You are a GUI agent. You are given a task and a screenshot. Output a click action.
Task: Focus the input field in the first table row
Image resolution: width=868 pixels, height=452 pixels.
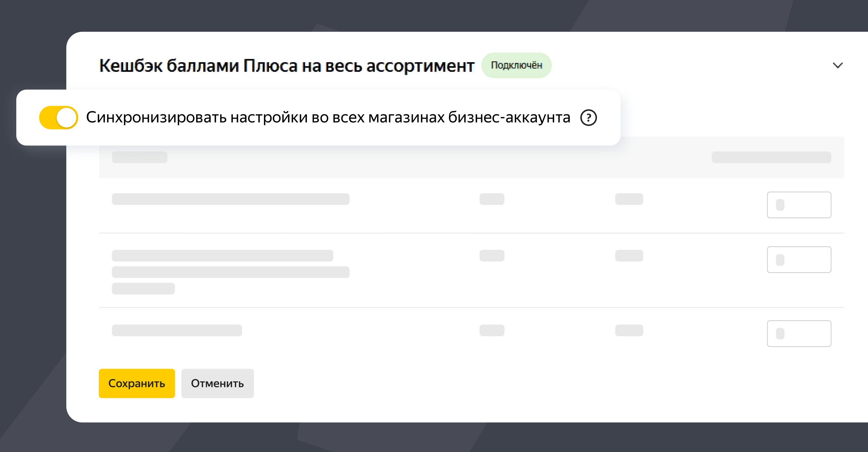(x=799, y=205)
